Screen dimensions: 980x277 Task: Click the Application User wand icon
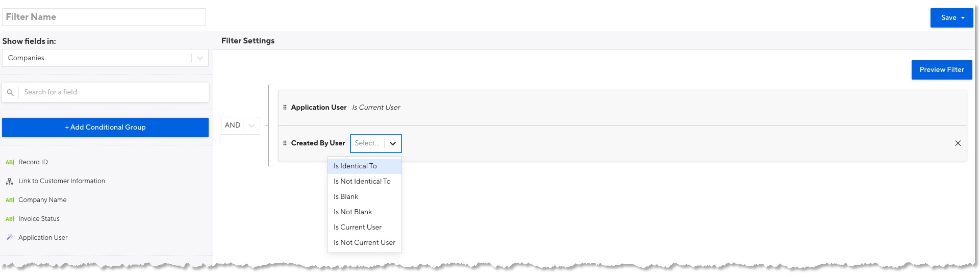[10, 237]
